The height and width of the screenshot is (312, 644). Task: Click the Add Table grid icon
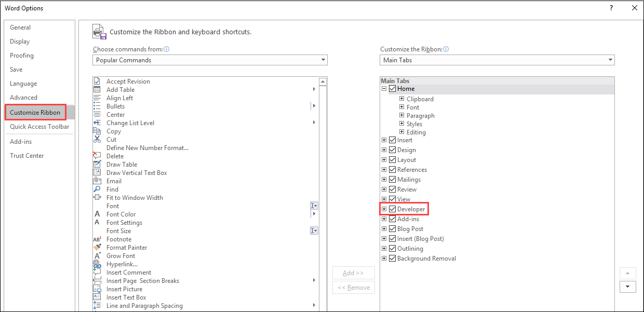(97, 90)
